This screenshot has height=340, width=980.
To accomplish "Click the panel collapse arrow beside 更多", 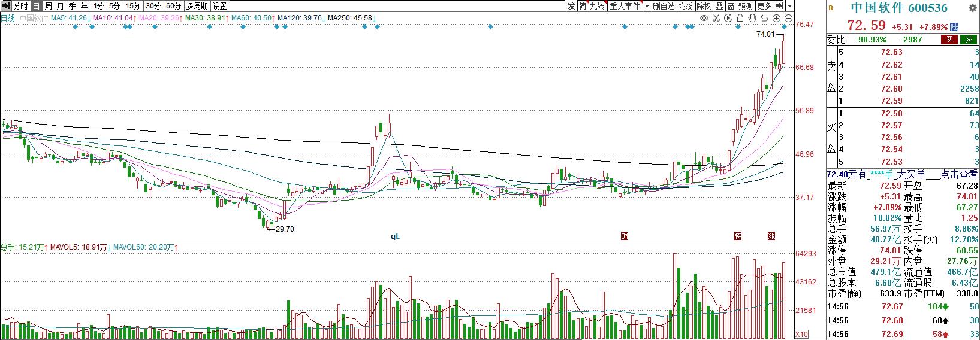I will [779, 6].
